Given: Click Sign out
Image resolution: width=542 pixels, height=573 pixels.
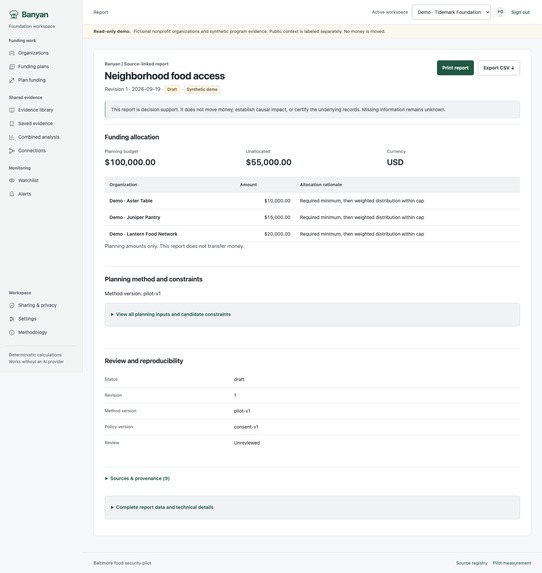Looking at the screenshot, I should [520, 12].
